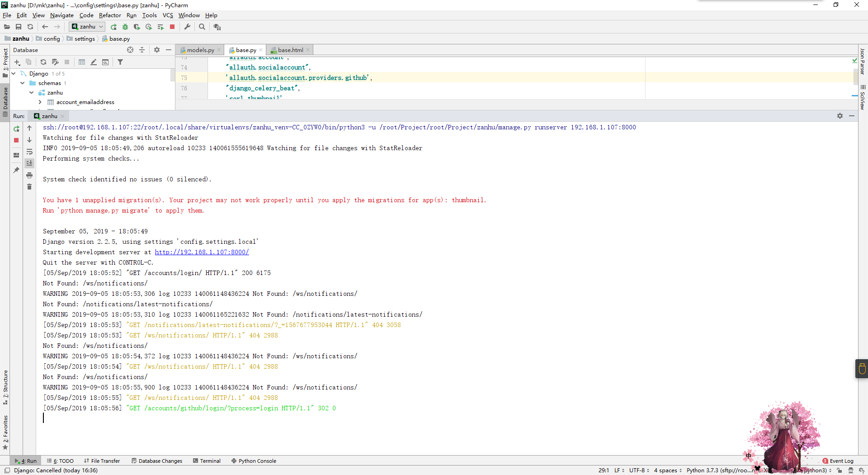
Task: Open Refactor menu
Action: pos(110,15)
